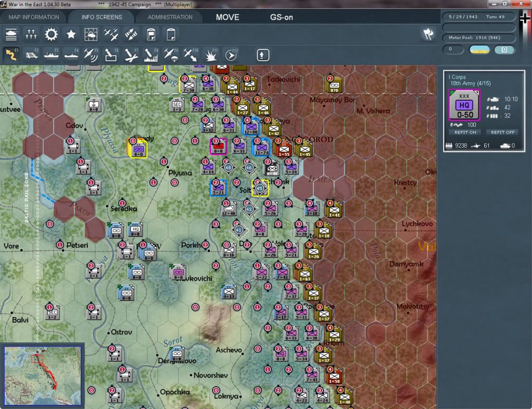532x409 pixels.
Task: Open the Losses screen with grave crosses
Action: (31, 35)
